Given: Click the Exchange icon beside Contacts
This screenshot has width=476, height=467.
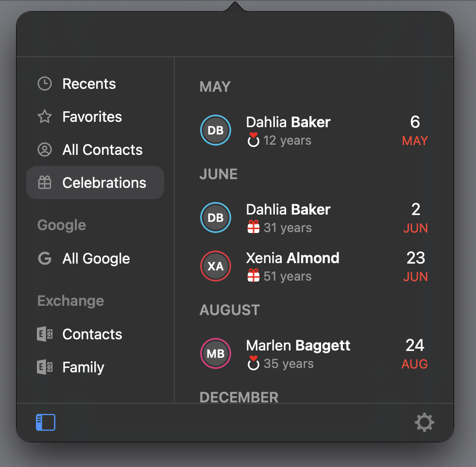Looking at the screenshot, I should [x=45, y=334].
